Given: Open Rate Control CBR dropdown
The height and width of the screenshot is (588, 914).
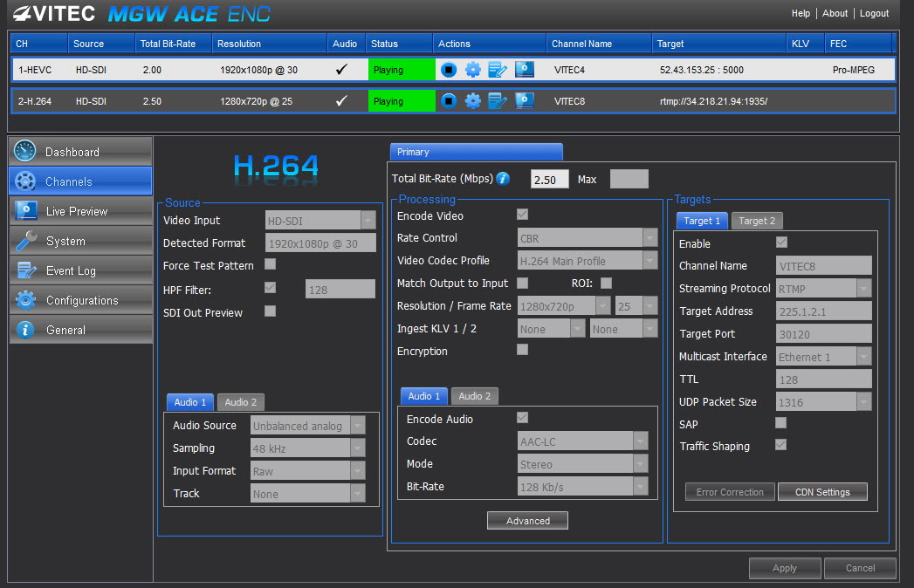Looking at the screenshot, I should pos(588,238).
